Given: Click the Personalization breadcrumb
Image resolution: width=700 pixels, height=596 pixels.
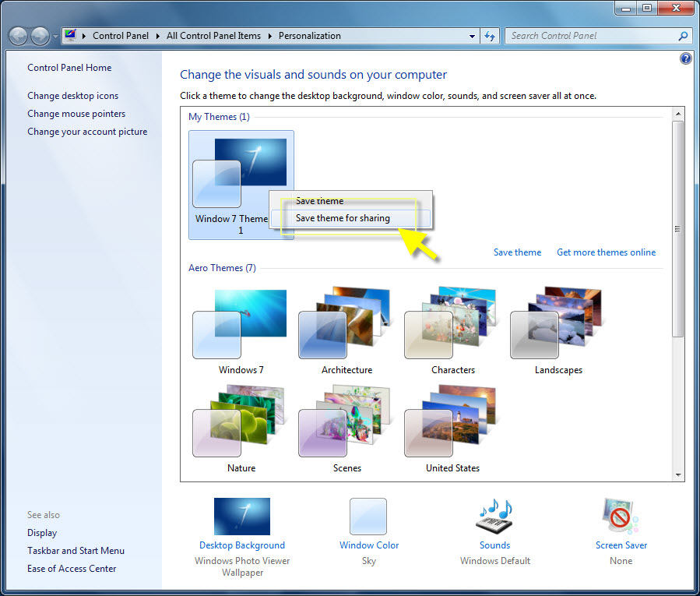Looking at the screenshot, I should 309,36.
